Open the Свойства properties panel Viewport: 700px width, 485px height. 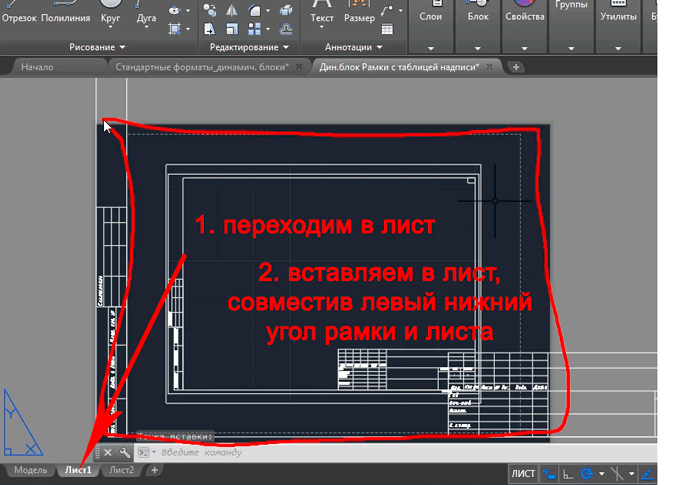point(525,17)
